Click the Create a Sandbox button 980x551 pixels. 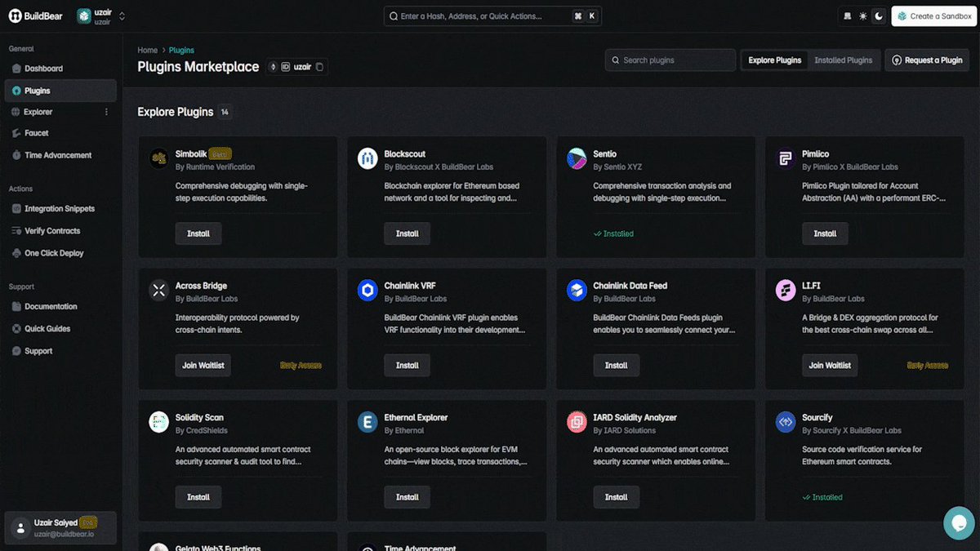tap(933, 16)
